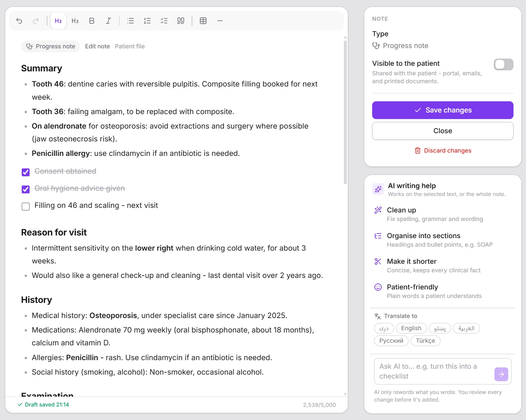This screenshot has width=526, height=420.
Task: Click the undo arrow icon
Action: [x=19, y=21]
